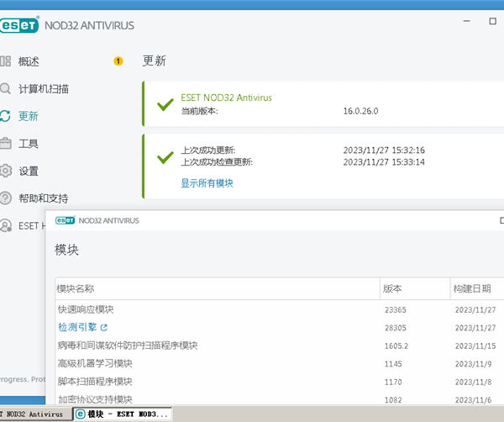Click the 构建日期 column header

(472, 288)
